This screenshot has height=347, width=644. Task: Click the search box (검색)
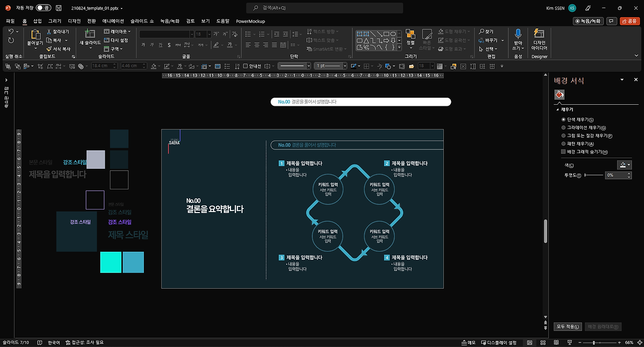pos(325,8)
